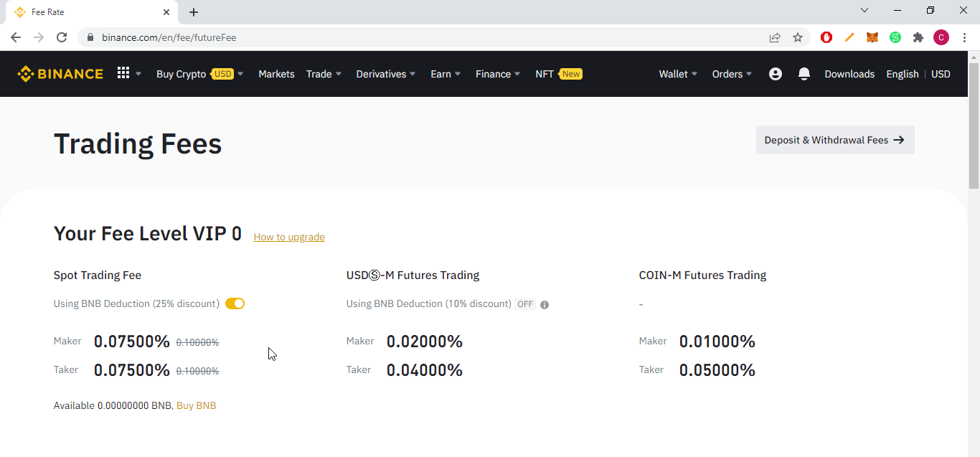Click the page vertical scrollbar

click(x=974, y=126)
